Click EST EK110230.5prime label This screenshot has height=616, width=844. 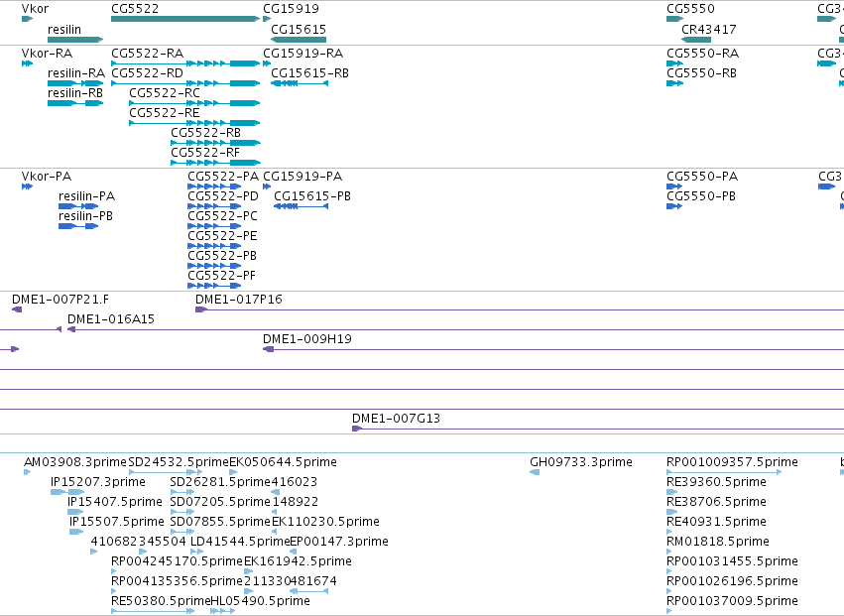(x=325, y=522)
